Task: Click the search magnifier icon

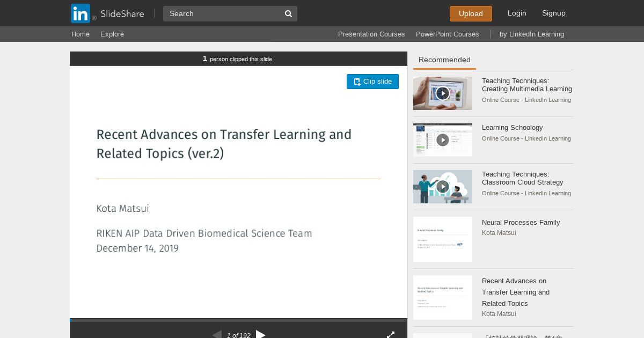Action: pyautogui.click(x=288, y=14)
